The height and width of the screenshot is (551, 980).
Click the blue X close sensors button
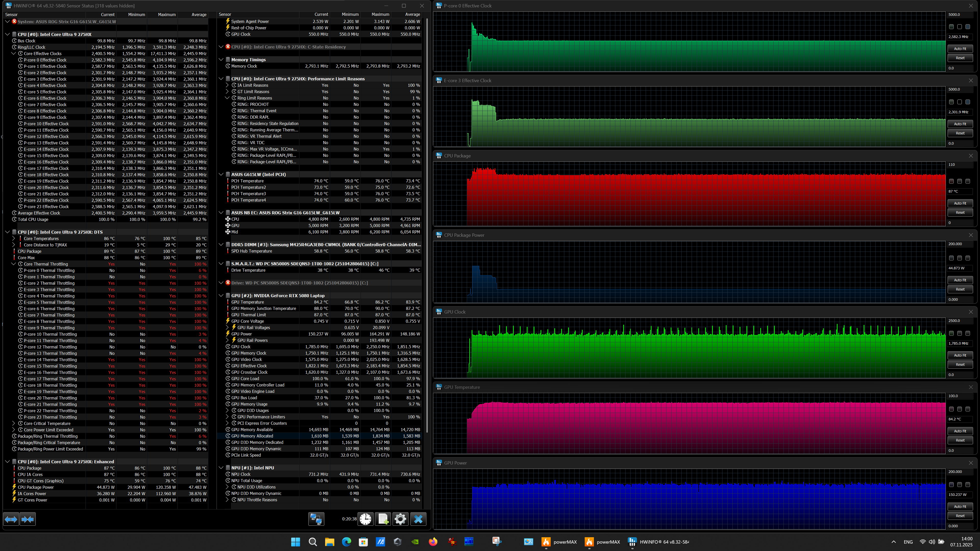418,519
